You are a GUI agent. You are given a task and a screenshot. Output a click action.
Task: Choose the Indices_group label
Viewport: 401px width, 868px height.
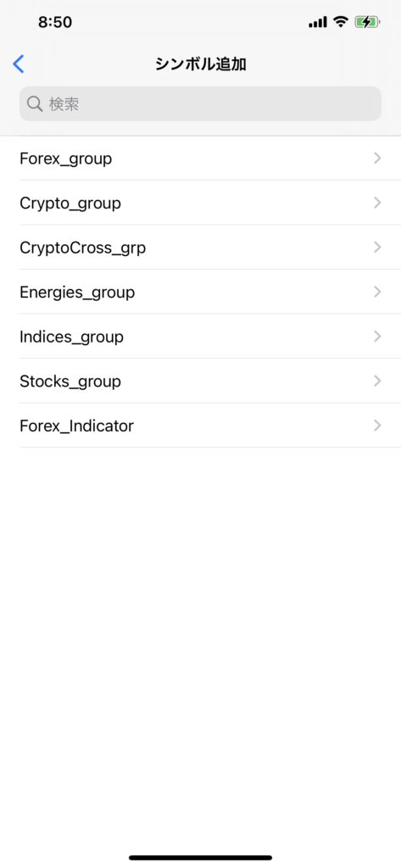click(x=71, y=337)
